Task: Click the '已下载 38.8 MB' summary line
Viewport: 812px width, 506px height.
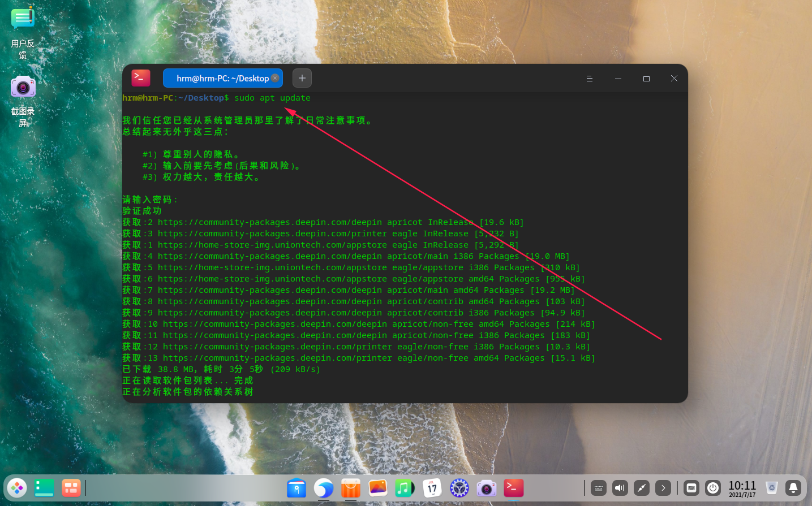Action: tap(221, 369)
